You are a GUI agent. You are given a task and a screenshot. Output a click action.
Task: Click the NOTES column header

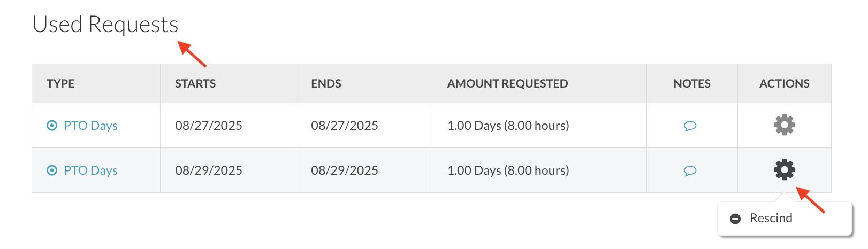click(692, 83)
